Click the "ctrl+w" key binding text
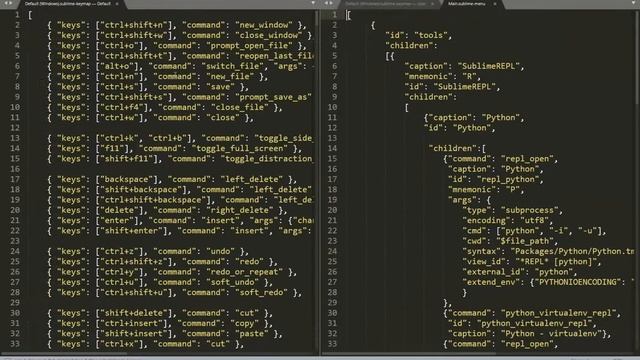The height and width of the screenshot is (360, 640). [119, 118]
